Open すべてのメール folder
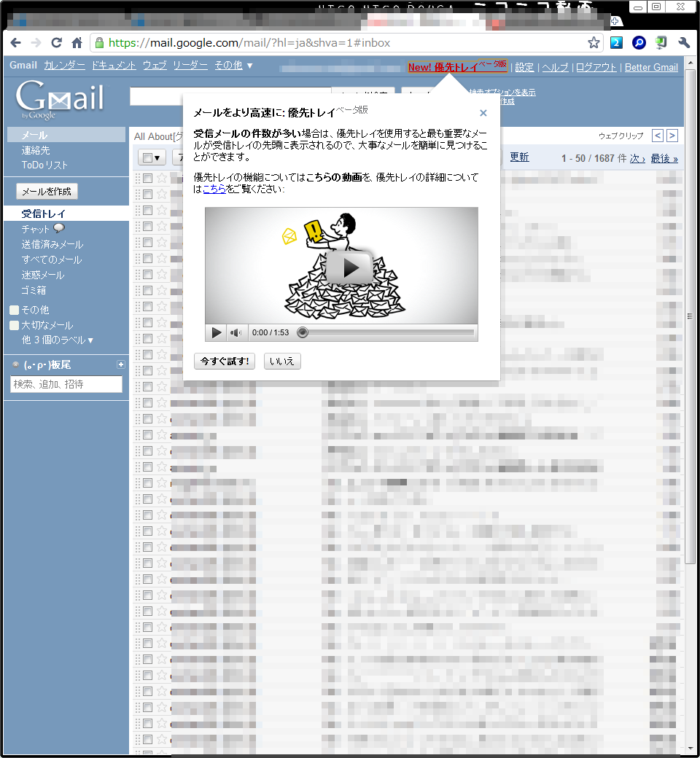Image resolution: width=700 pixels, height=758 pixels. tap(52, 259)
